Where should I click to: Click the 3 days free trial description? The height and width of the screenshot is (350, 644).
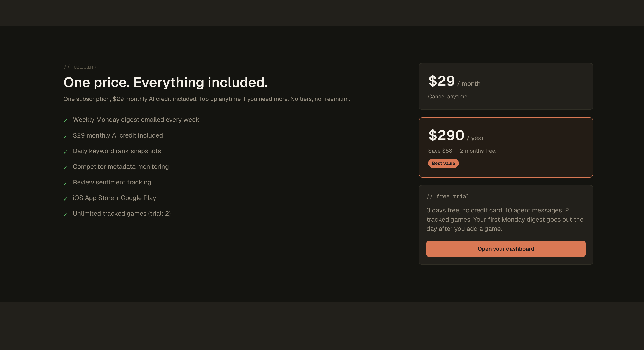[505, 219]
